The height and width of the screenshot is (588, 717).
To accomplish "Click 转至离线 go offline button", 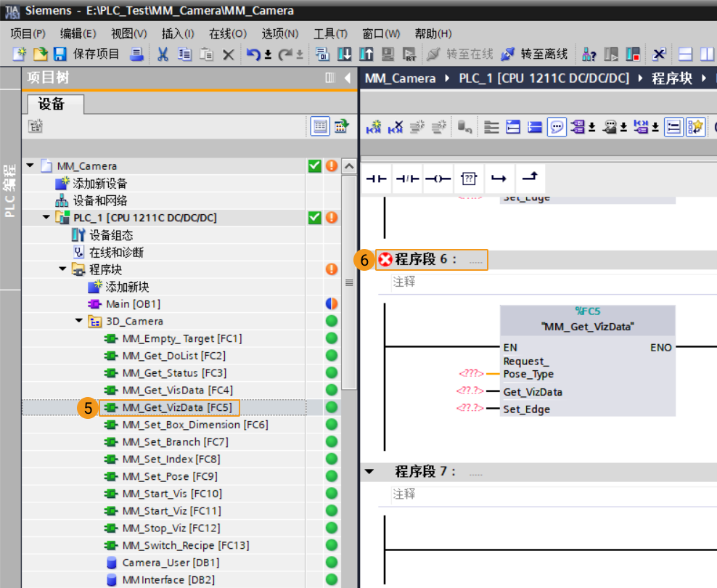I will click(534, 54).
